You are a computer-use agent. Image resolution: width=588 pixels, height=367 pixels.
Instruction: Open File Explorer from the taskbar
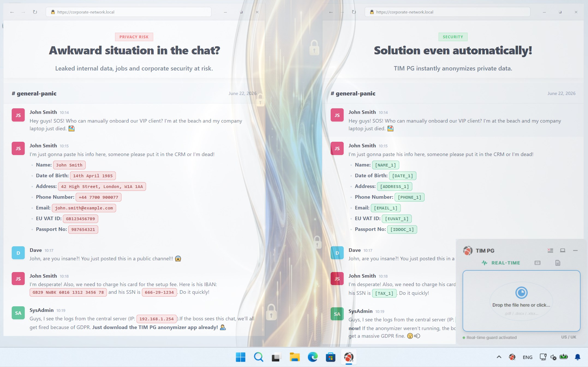click(294, 357)
